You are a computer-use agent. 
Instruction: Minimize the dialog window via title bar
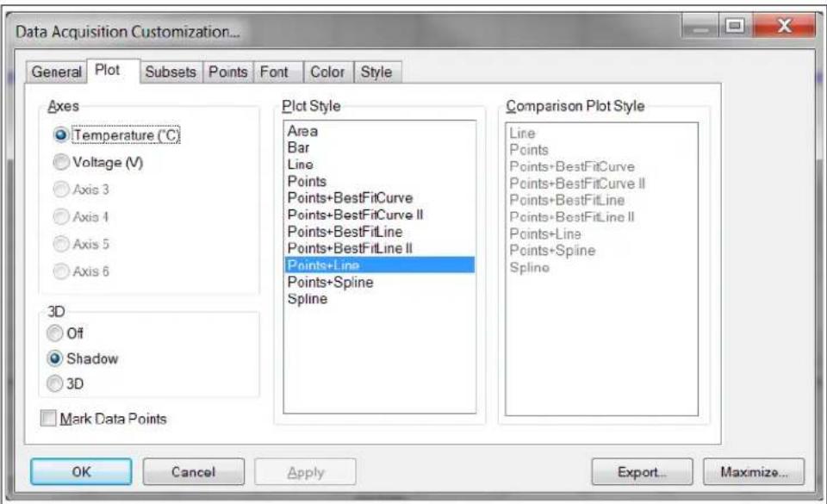(700, 25)
